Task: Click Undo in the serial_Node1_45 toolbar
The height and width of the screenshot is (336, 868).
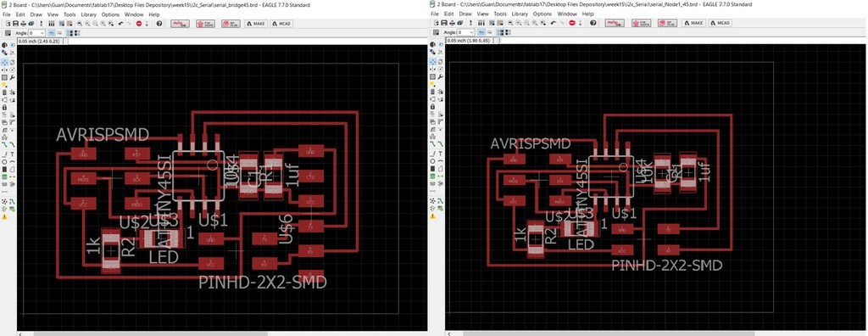Action: point(553,23)
